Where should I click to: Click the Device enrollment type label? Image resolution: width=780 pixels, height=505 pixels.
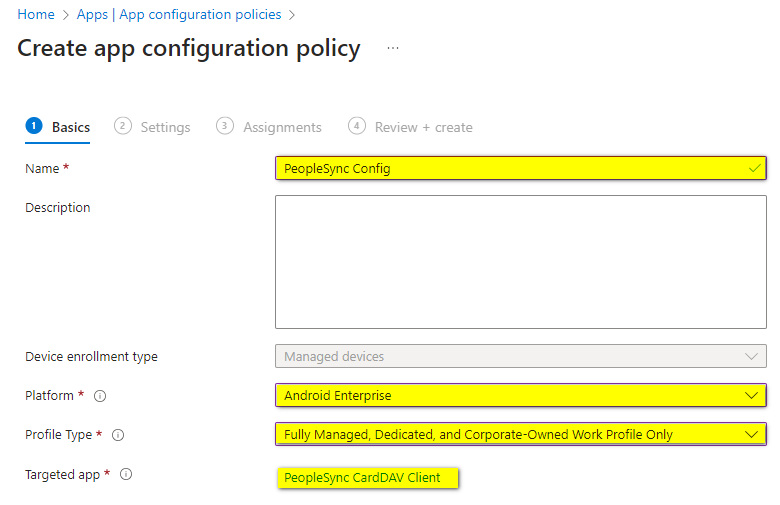(92, 357)
